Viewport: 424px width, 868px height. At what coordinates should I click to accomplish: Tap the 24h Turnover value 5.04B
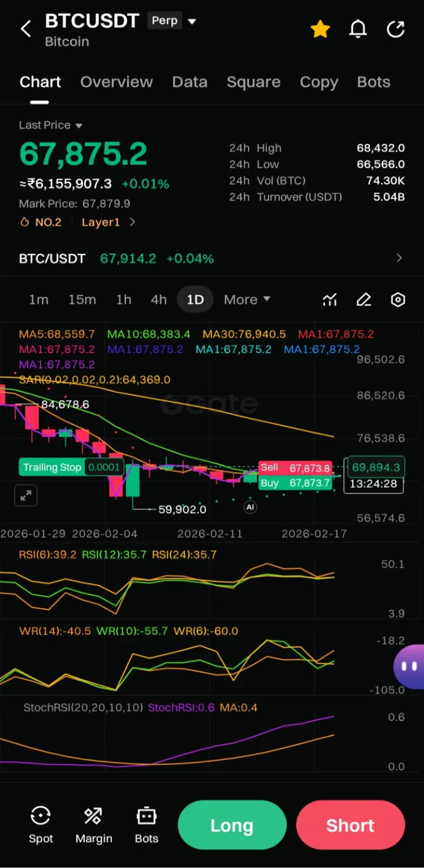coord(389,197)
